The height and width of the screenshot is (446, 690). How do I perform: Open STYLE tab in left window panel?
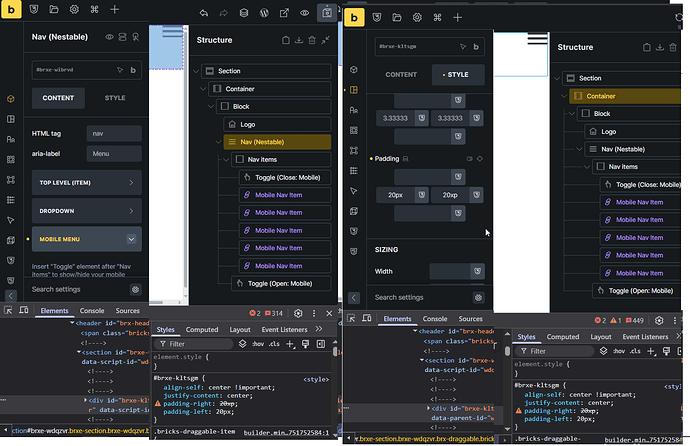[115, 98]
